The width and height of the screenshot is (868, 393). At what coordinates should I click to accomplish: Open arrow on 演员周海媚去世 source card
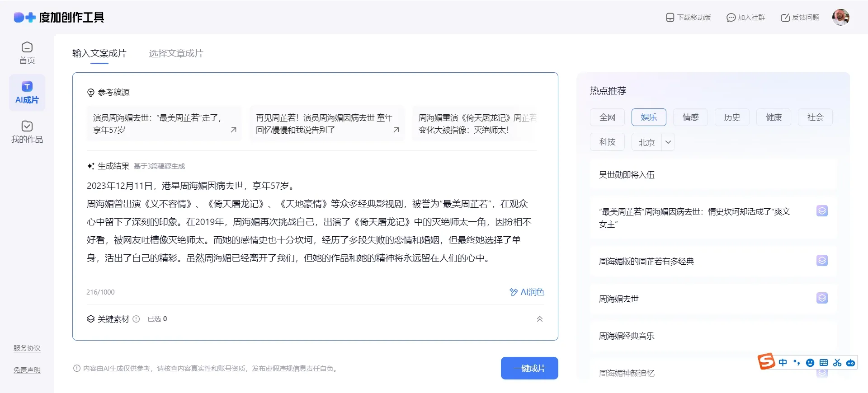tap(233, 130)
